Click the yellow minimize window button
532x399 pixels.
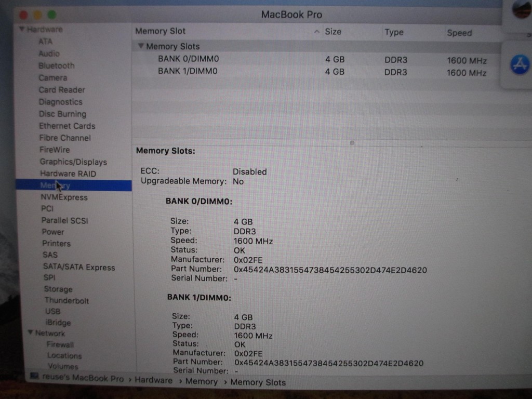[37, 15]
